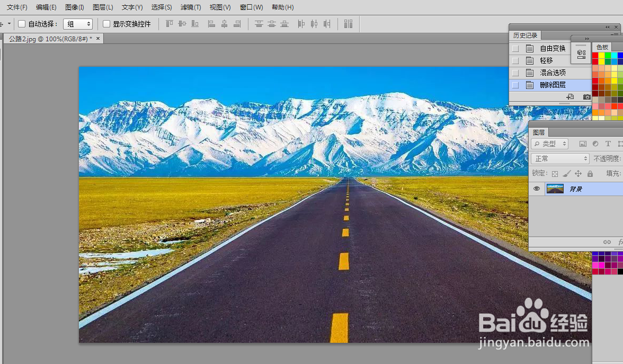Open the 组 auto-select dropdown
The height and width of the screenshot is (364, 623).
tap(78, 24)
